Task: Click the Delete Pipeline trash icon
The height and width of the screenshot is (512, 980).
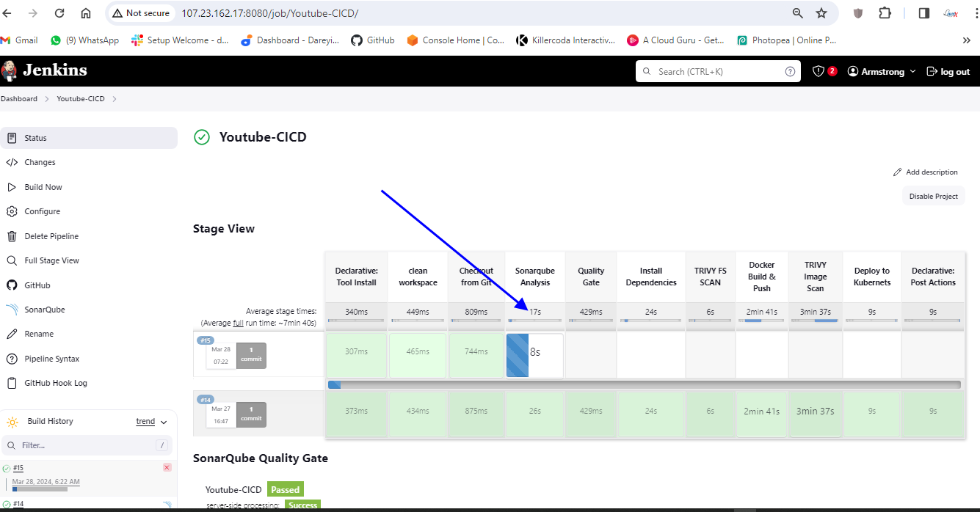Action: pos(12,236)
